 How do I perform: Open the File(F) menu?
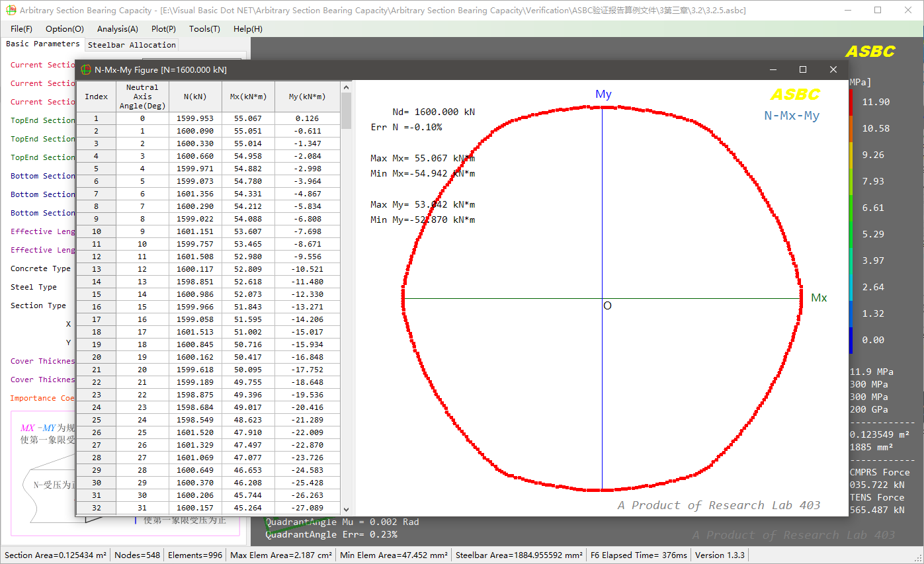tap(21, 29)
